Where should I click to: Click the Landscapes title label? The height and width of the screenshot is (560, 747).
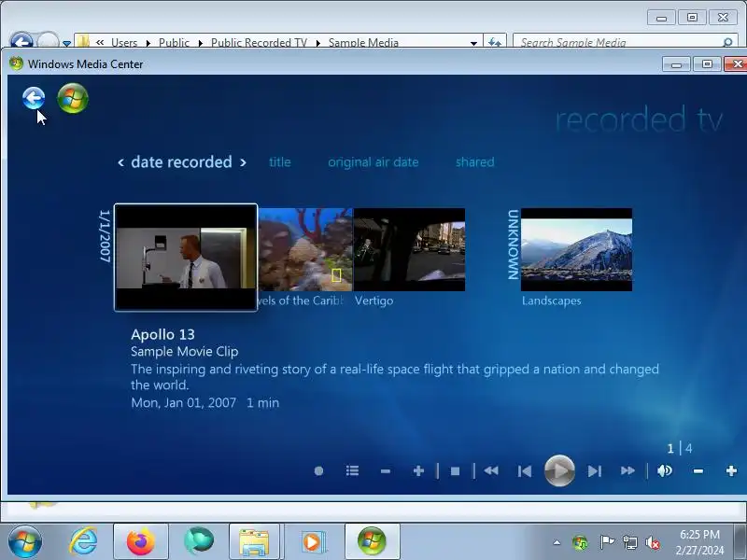(x=551, y=301)
